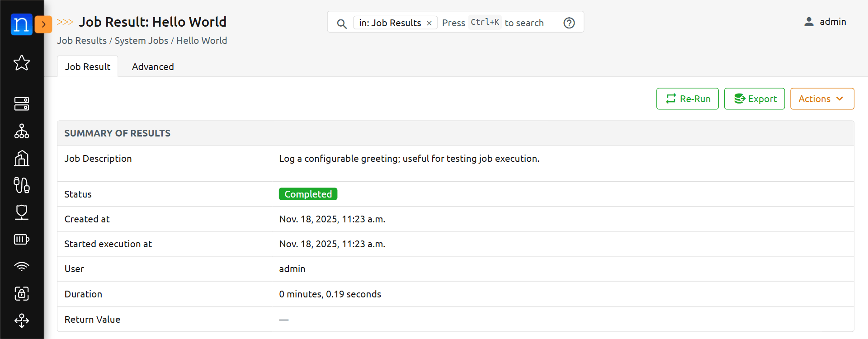
Task: Click the Export button
Action: tap(754, 99)
